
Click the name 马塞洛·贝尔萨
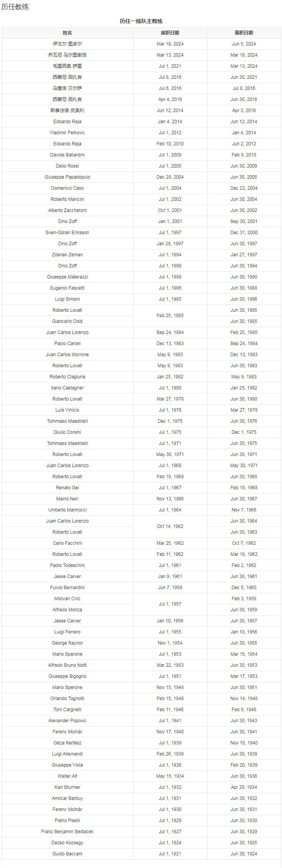pos(67,88)
